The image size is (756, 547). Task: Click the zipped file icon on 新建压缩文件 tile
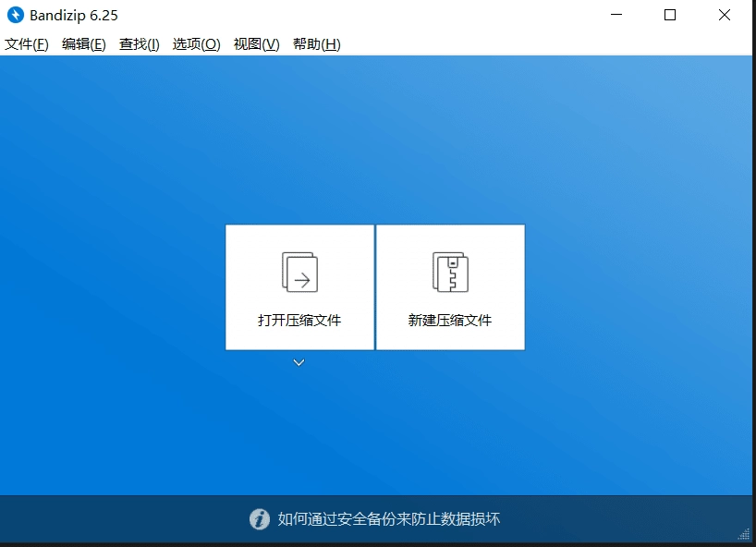[450, 271]
